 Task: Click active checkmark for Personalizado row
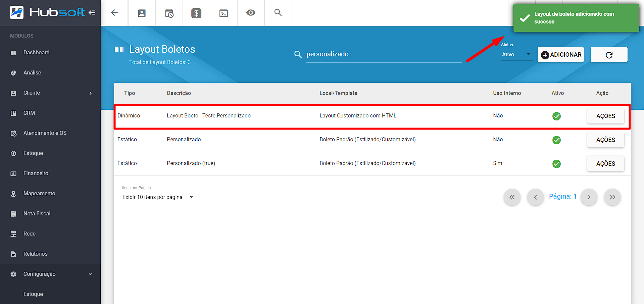tap(556, 140)
